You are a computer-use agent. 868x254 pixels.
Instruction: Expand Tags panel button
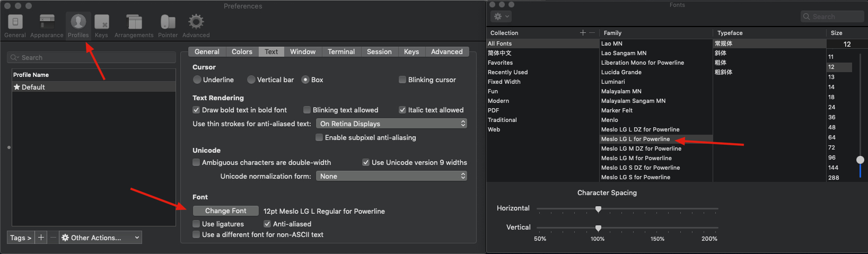pyautogui.click(x=21, y=238)
